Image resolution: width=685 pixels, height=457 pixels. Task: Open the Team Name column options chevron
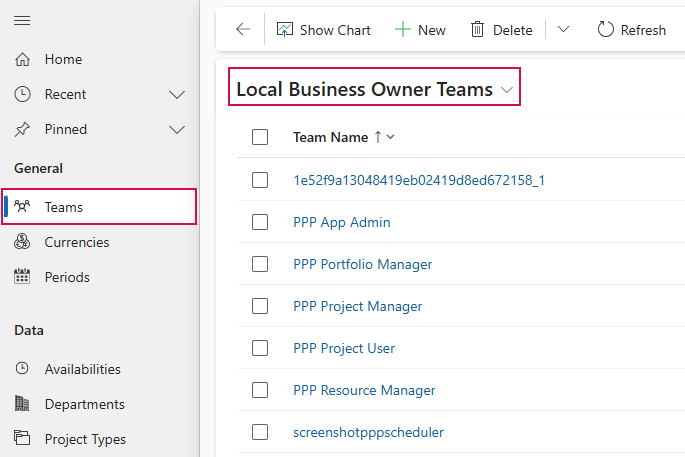(391, 137)
